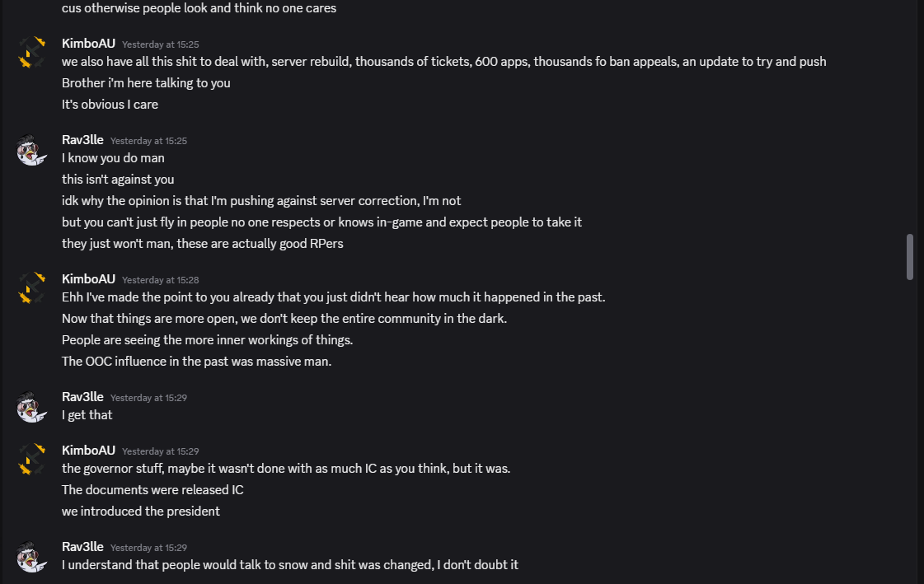
Task: Click KimboAU's avatar beside the 15:28 message
Action: 31,287
